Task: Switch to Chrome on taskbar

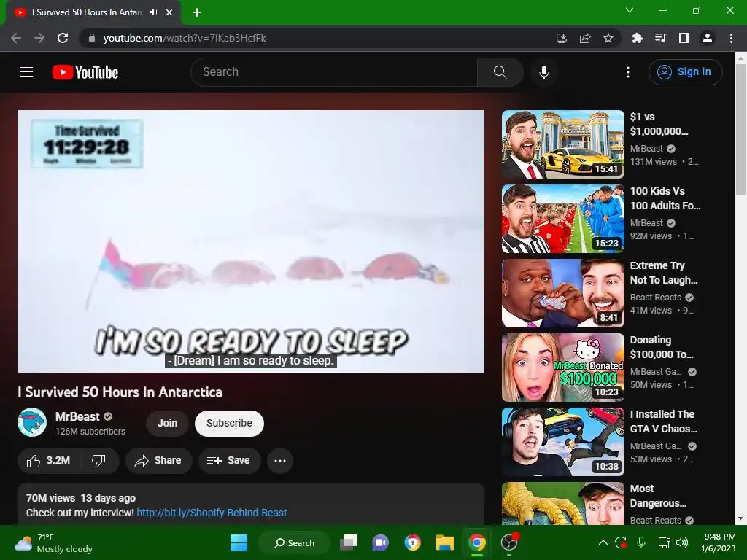Action: 476,542
